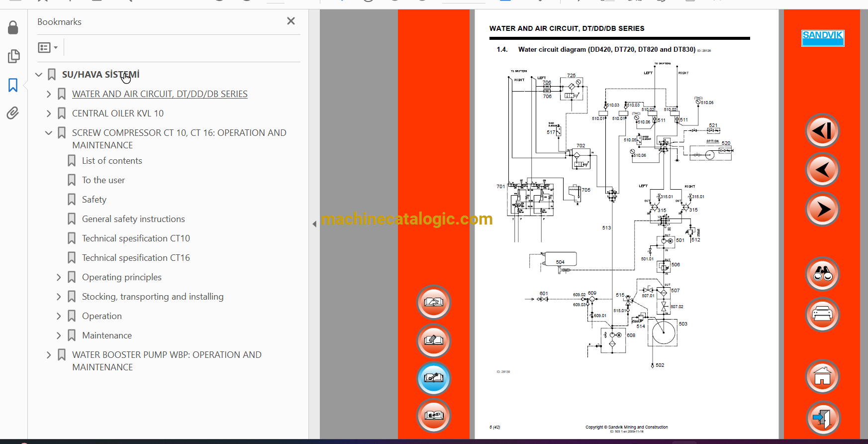The image size is (868, 444).
Task: Collapse the navigation pane with divider arrow
Action: coord(314,224)
